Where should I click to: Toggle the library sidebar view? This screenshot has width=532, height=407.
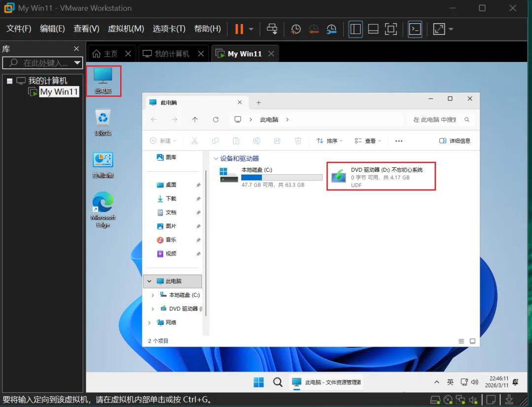(355, 29)
